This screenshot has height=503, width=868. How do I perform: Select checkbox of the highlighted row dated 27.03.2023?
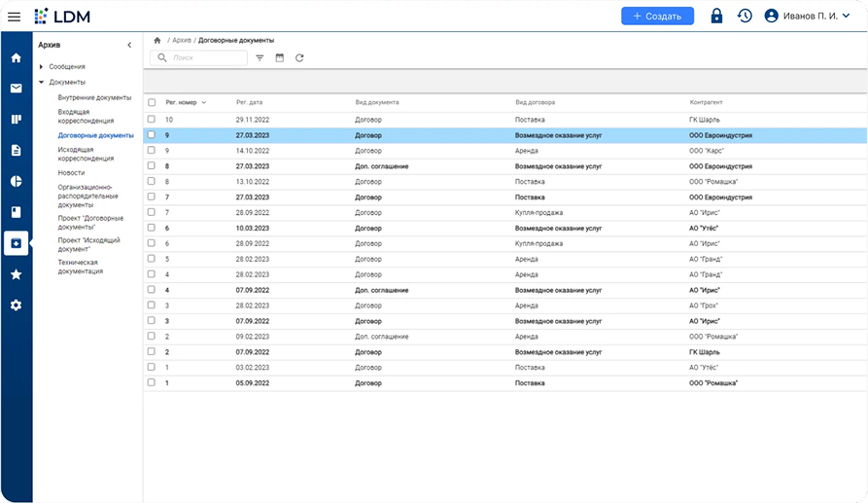[x=152, y=135]
